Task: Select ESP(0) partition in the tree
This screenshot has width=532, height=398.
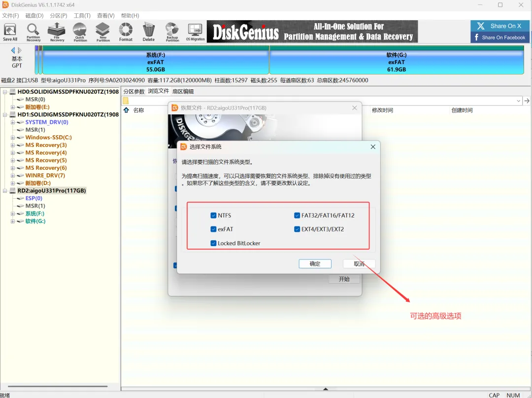Action: coord(33,198)
